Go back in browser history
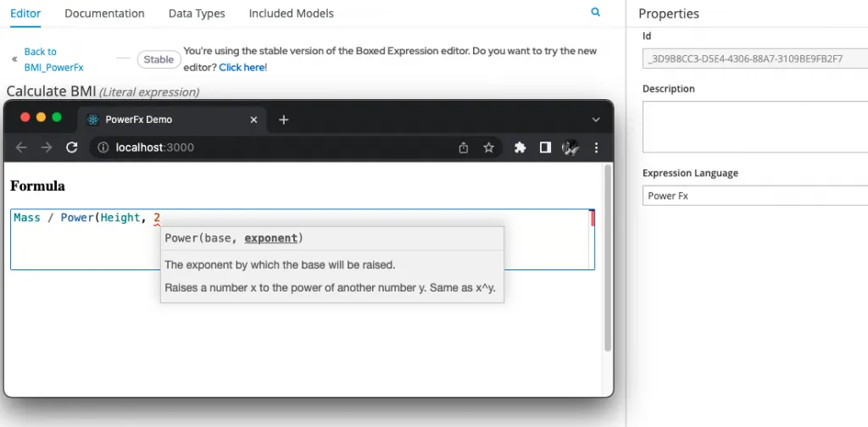Viewport: 868px width, 427px height. (x=21, y=147)
